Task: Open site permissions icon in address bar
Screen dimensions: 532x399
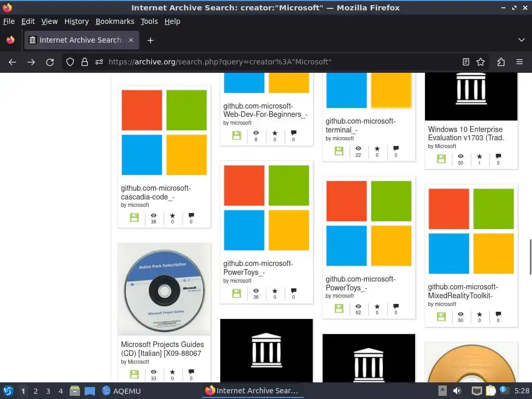Action: 99,62
